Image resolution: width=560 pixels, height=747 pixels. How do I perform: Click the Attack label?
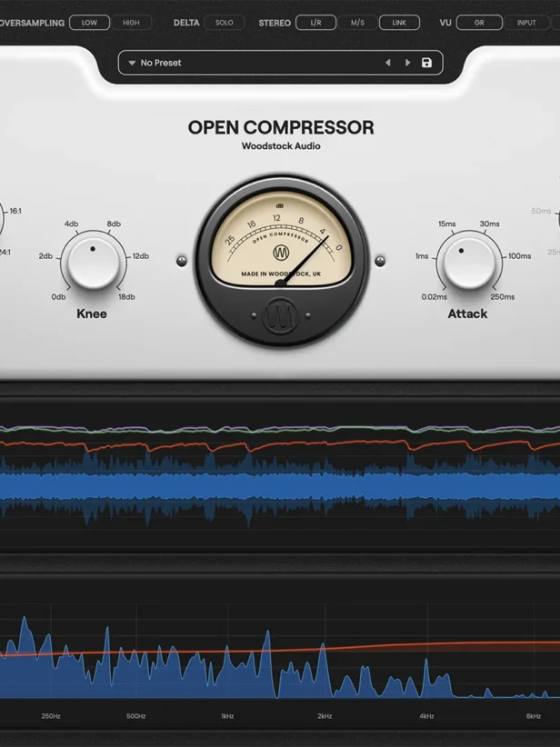click(x=467, y=314)
